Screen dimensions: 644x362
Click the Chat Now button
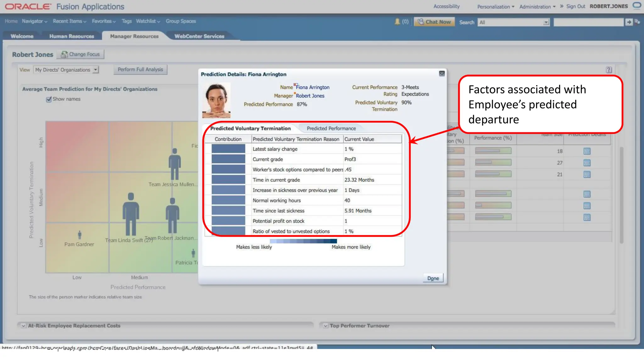click(x=434, y=22)
